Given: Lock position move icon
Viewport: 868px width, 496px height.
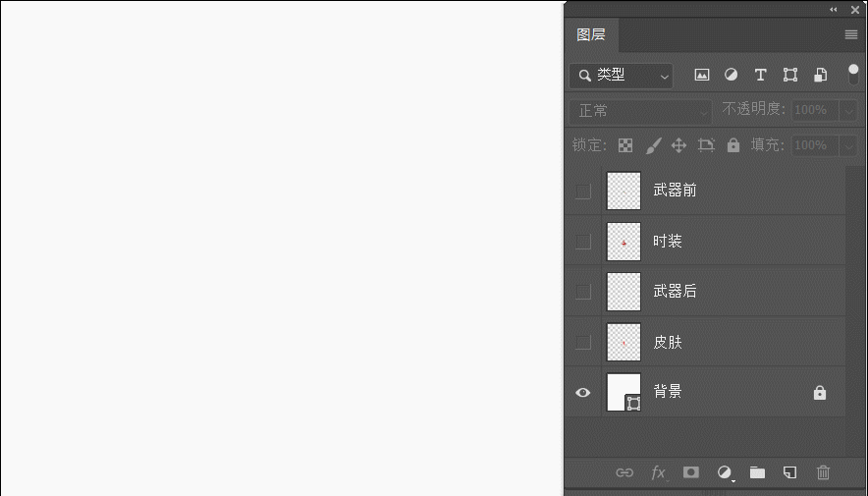Looking at the screenshot, I should click(679, 145).
